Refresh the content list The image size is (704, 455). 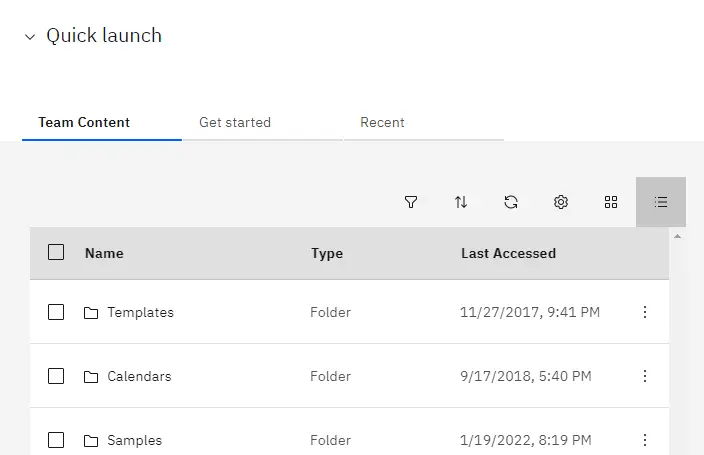(511, 202)
